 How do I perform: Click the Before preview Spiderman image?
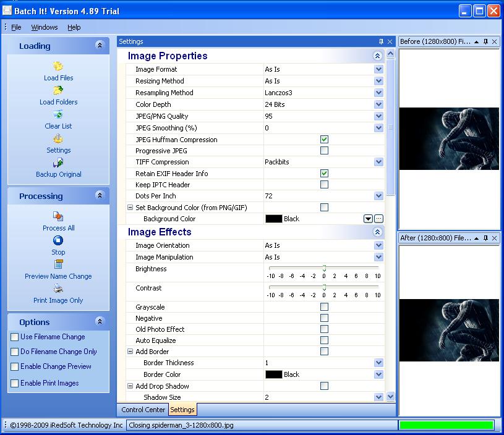point(449,139)
